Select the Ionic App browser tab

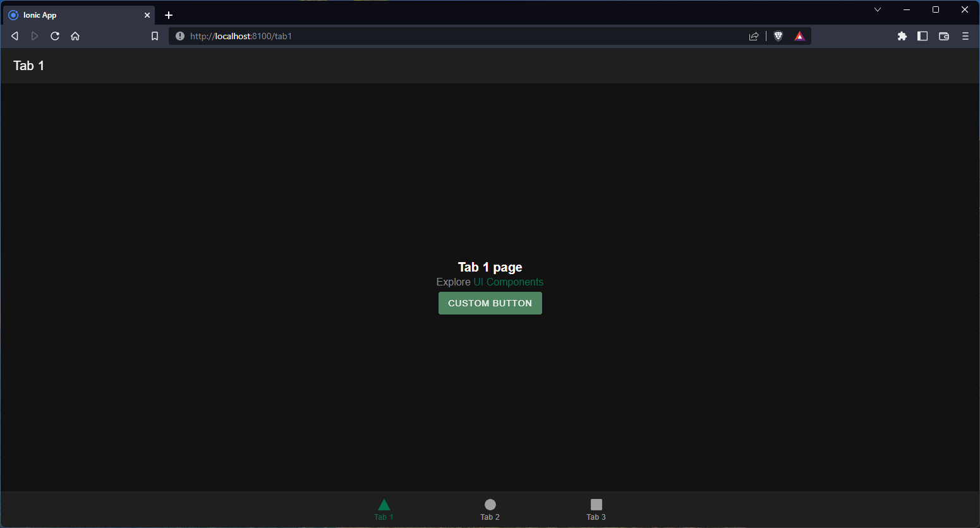click(x=79, y=15)
